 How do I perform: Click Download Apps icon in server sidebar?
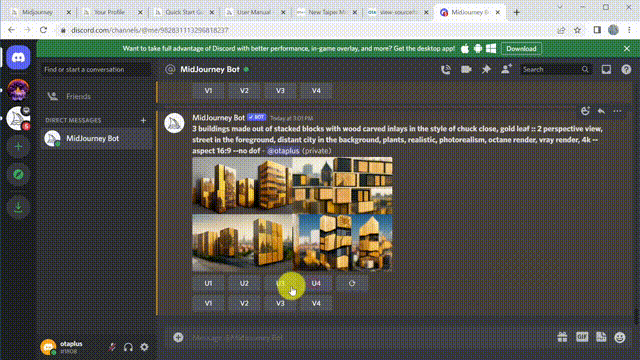click(x=18, y=207)
